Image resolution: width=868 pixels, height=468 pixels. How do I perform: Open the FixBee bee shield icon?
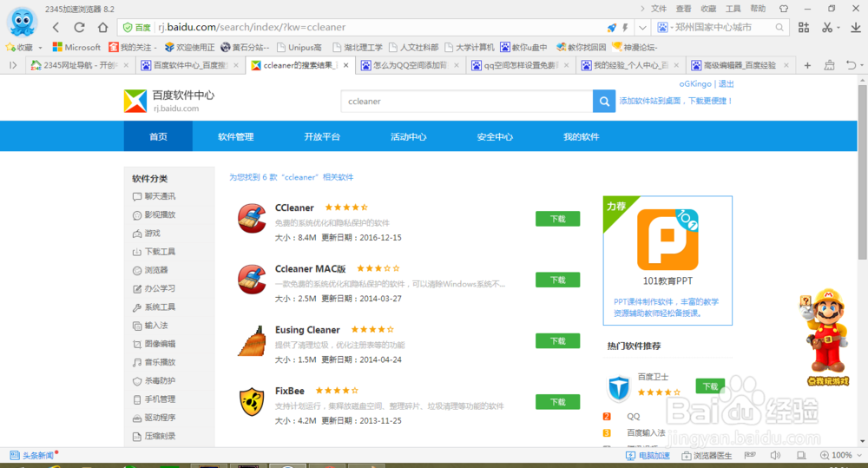[x=252, y=401]
